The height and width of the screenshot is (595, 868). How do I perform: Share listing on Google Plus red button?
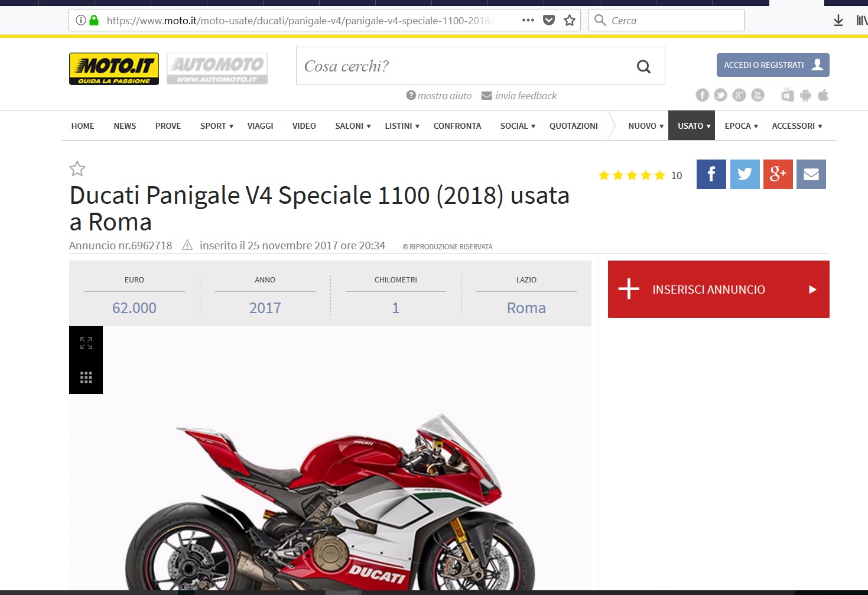778,174
